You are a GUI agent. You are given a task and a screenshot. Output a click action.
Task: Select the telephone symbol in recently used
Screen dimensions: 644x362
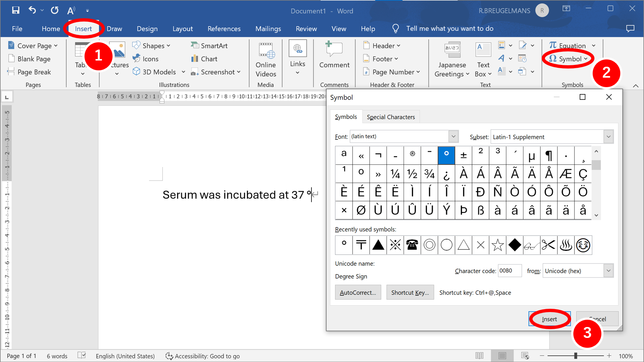[x=412, y=245]
